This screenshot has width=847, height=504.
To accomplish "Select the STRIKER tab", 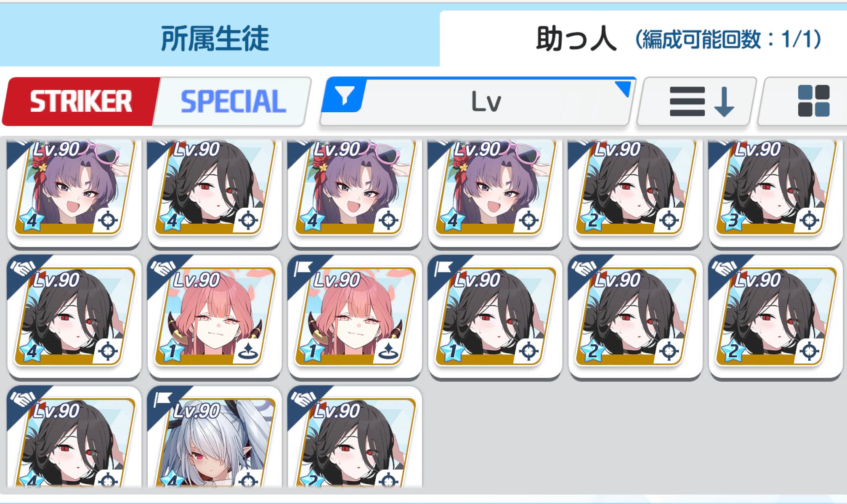I will click(81, 101).
